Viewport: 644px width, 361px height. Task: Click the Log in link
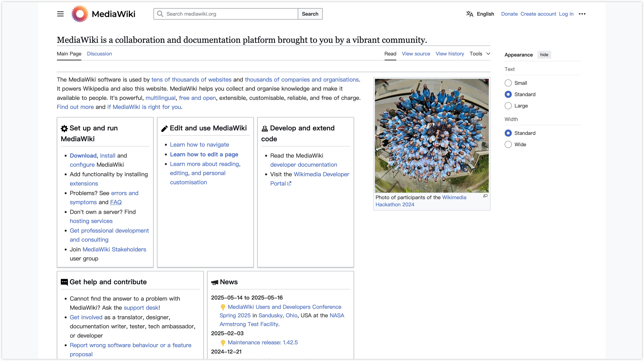566,14
